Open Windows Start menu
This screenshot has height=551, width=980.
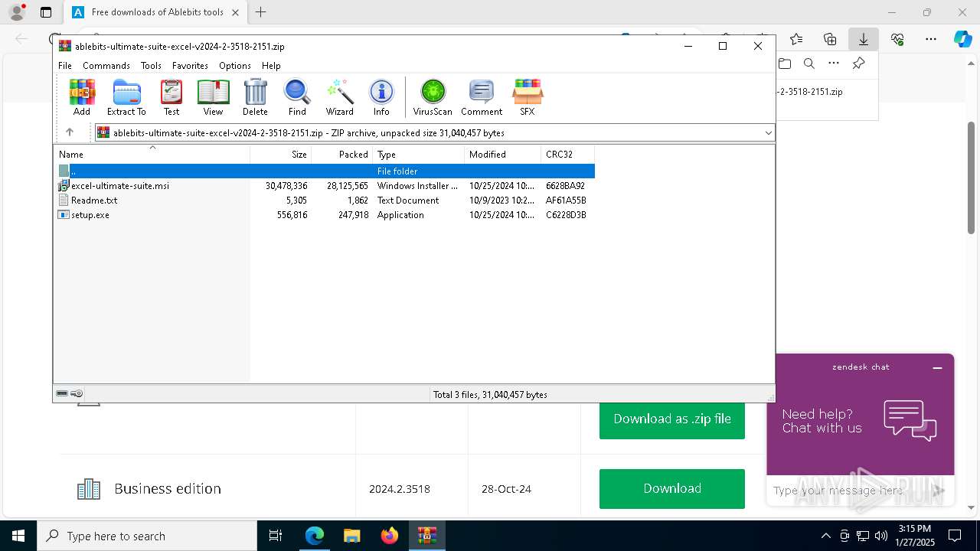18,536
